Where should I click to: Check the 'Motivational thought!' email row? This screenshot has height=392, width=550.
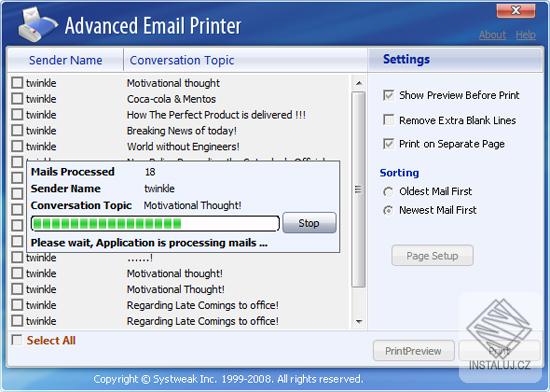click(17, 273)
